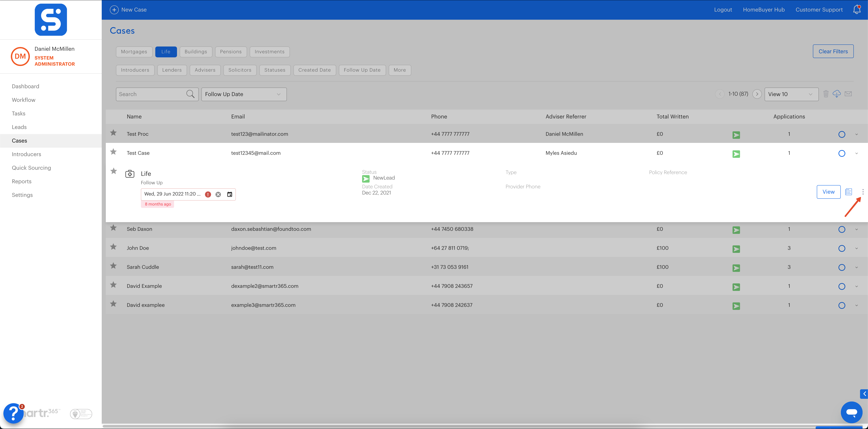
Task: Select the Test Proc row circle
Action: pos(842,135)
